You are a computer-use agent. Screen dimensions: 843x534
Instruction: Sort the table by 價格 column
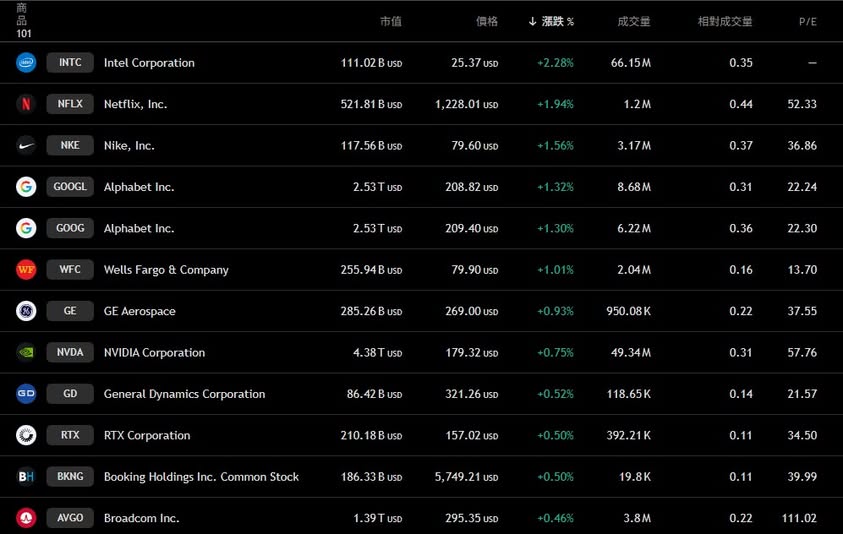coord(487,21)
